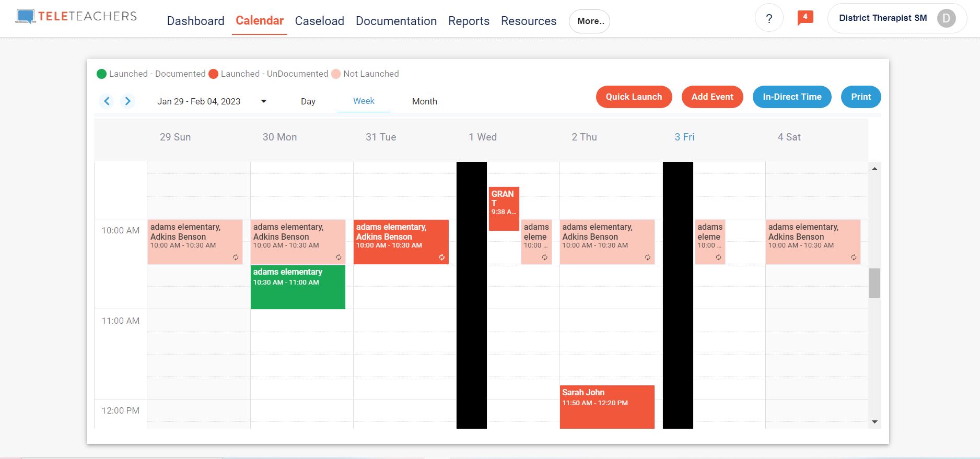Screen dimensions: 980x459
Task: Click the user avatar circle with D
Action: (x=946, y=18)
